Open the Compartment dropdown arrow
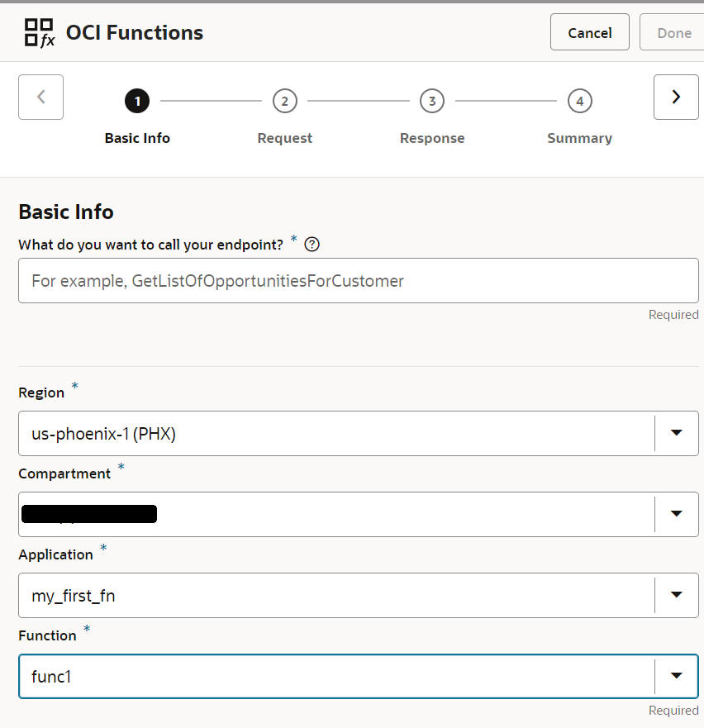This screenshot has width=704, height=728. (x=677, y=514)
